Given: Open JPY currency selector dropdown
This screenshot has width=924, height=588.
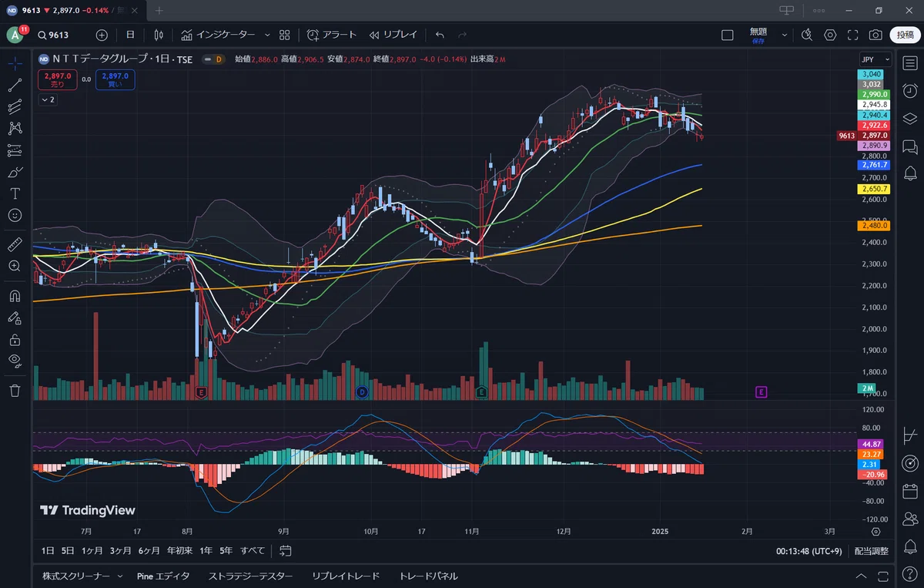Looking at the screenshot, I should coord(875,59).
